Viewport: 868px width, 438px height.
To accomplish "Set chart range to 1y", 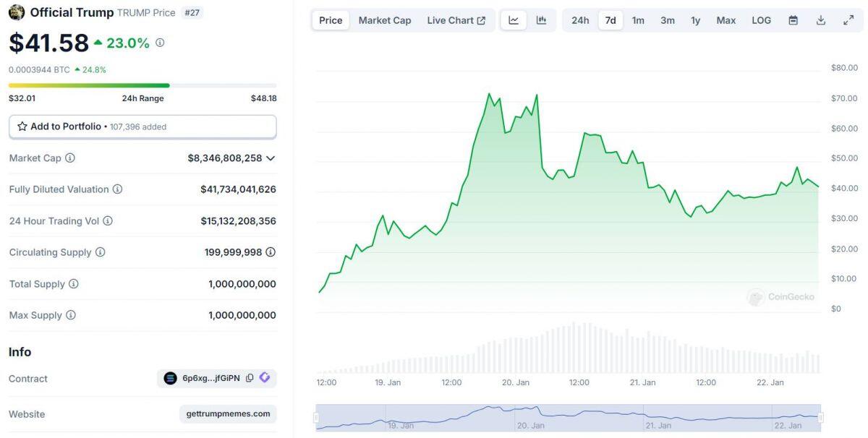I will 695,20.
